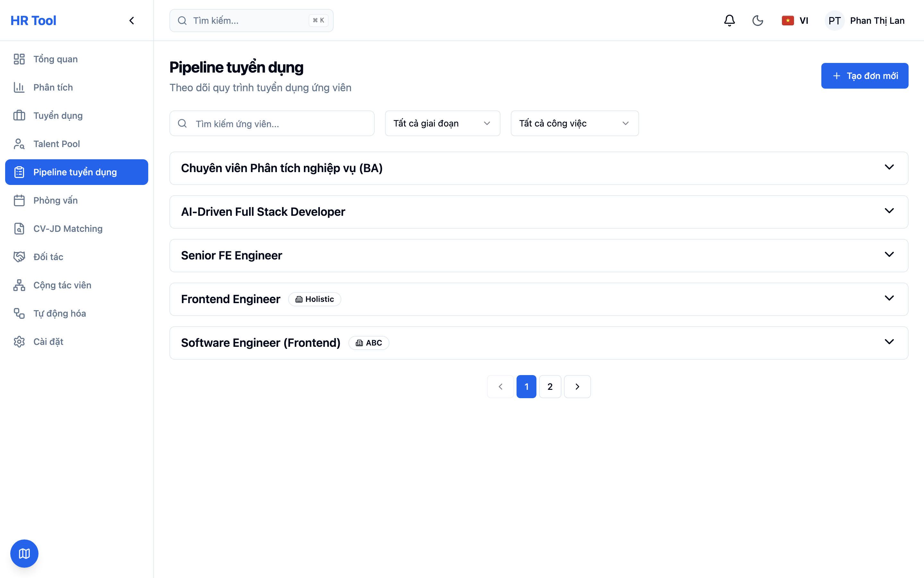Viewport: 924px width, 578px height.
Task: Click the candidate search magnifier icon
Action: [183, 124]
